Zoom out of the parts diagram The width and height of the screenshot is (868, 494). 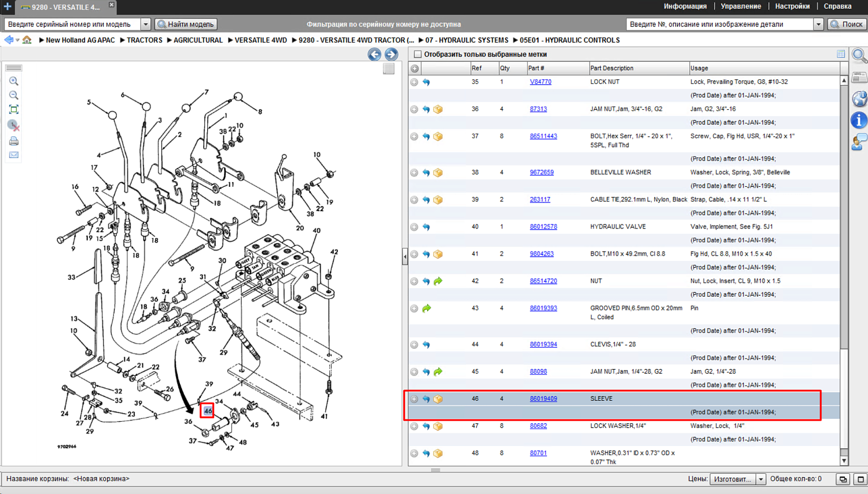coord(13,95)
